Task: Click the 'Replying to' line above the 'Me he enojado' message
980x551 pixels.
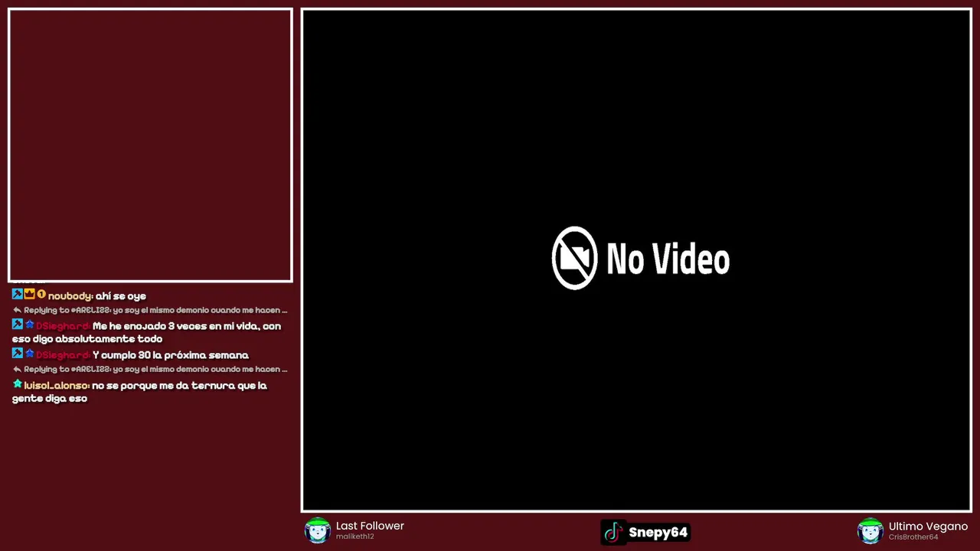Action: click(155, 310)
